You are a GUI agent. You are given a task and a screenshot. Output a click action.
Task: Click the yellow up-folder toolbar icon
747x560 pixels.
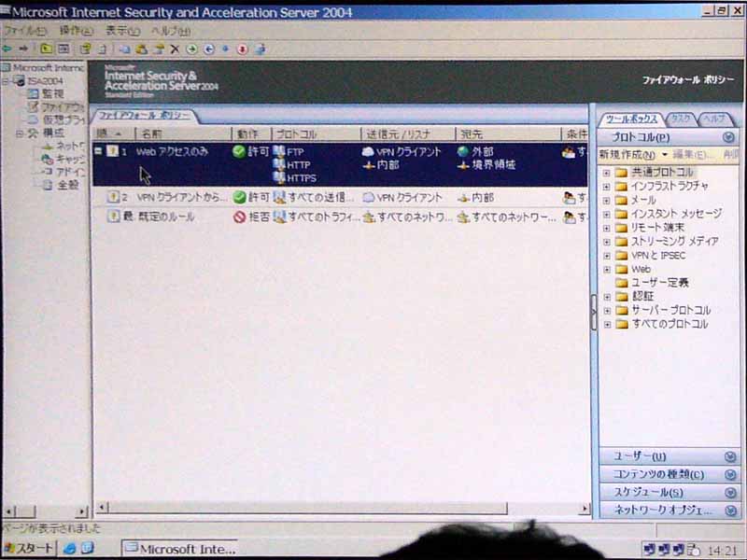tap(46, 49)
